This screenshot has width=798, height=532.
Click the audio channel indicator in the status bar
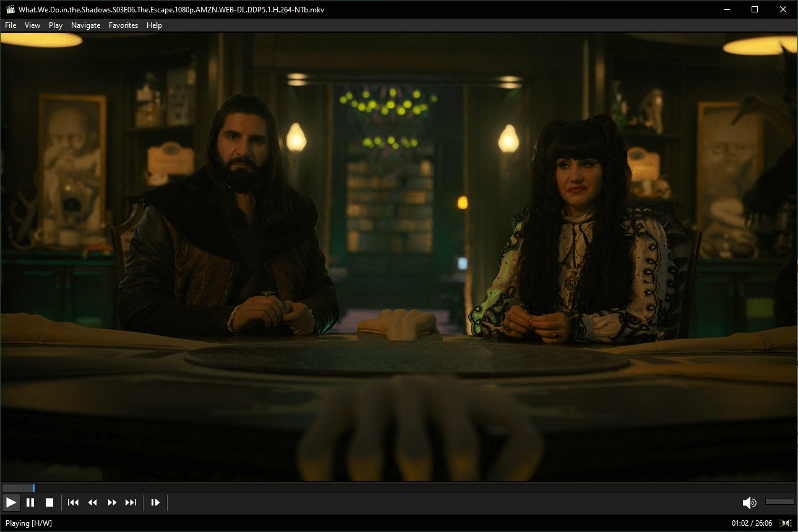tap(787, 523)
